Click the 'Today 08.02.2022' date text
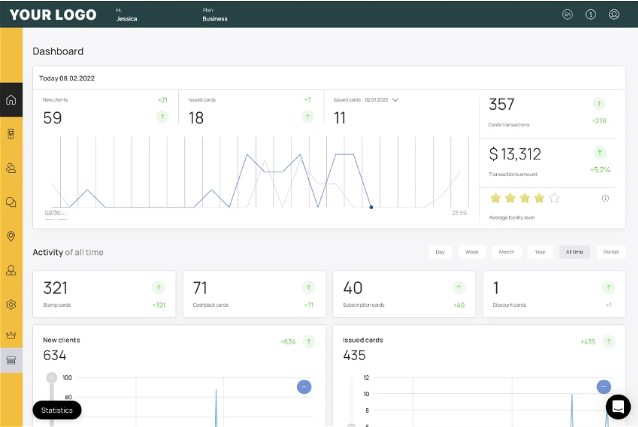 [x=67, y=78]
